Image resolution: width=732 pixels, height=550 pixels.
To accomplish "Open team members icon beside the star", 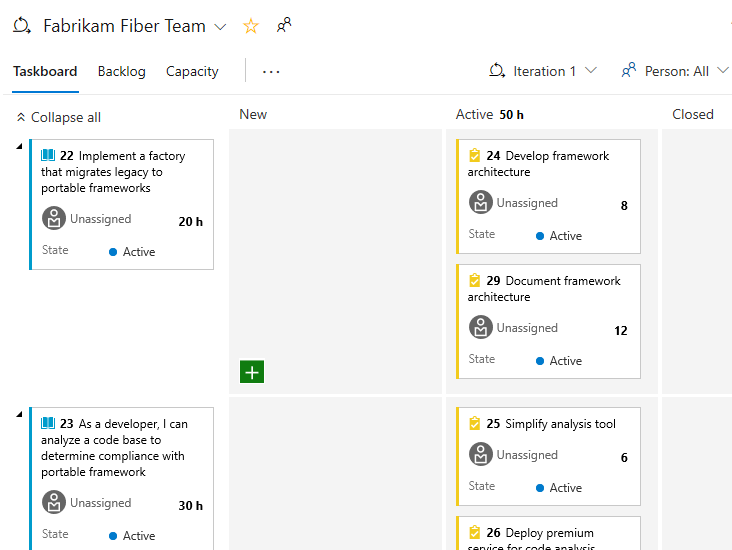I will [285, 26].
